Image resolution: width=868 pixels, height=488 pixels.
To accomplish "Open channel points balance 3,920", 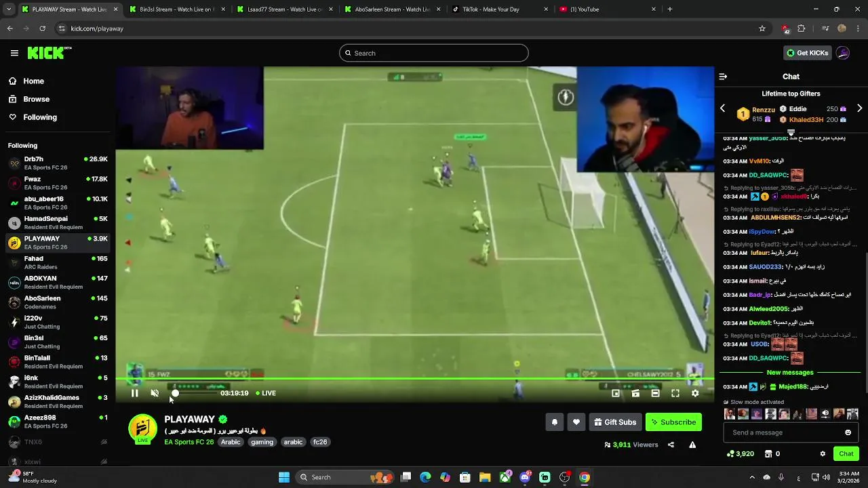I will tap(741, 454).
